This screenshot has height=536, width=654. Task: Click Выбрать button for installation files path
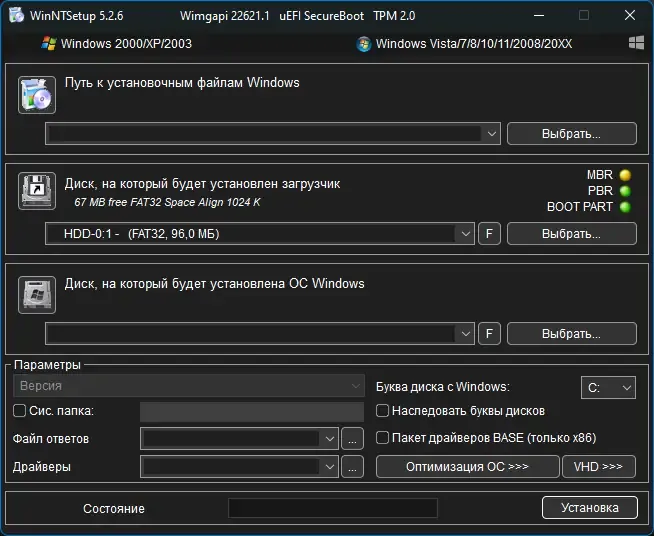pyautogui.click(x=572, y=134)
